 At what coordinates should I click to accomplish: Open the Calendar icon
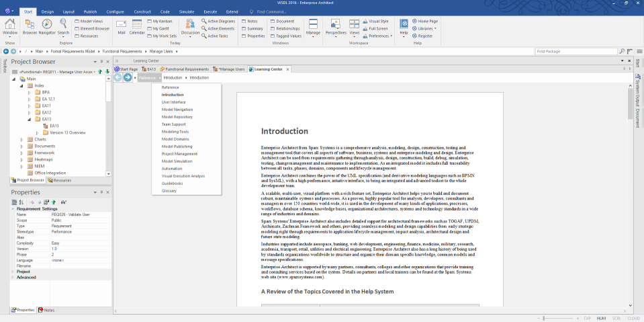[x=137, y=27]
